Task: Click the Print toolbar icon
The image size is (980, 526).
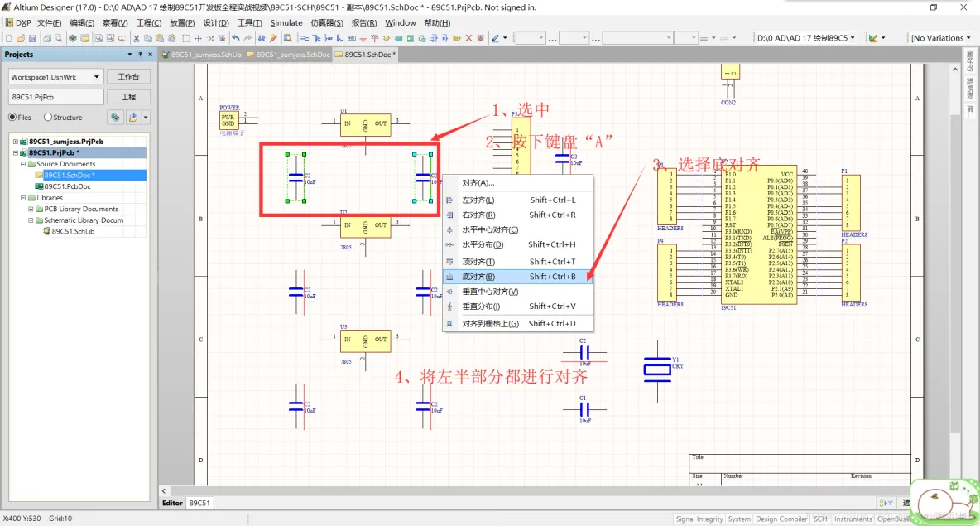Action: (x=47, y=38)
